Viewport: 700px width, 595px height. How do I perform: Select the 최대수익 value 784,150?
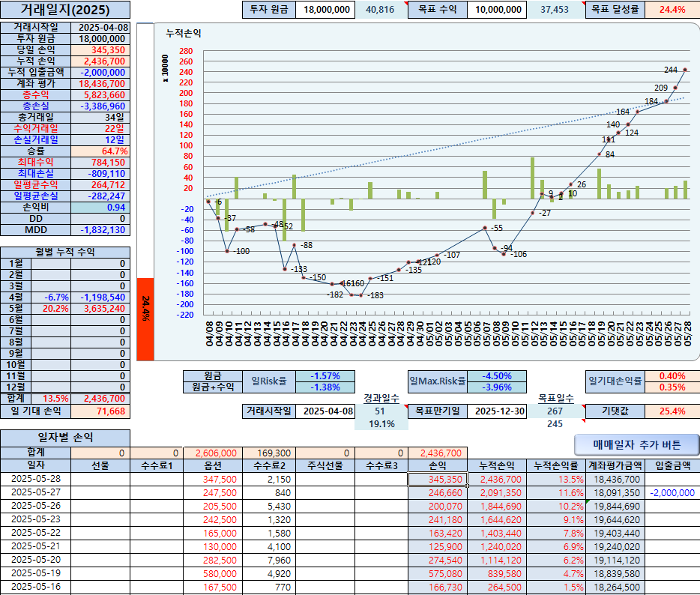tap(100, 163)
